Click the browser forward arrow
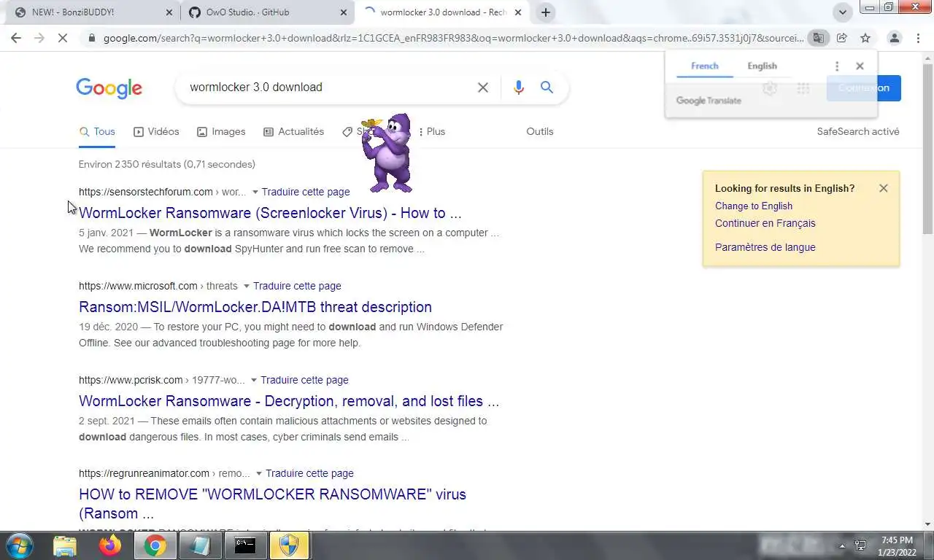Viewport: 934px width, 560px height. click(39, 38)
